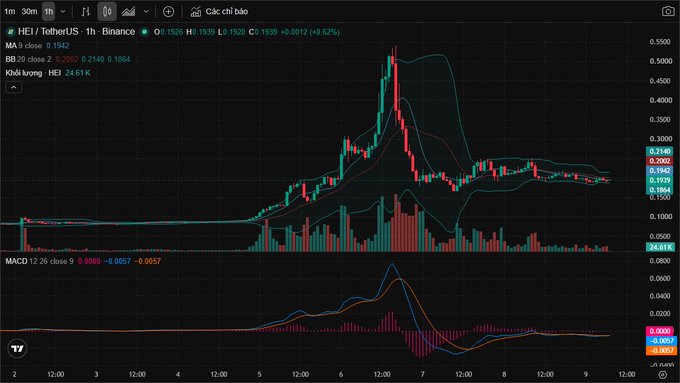
Task: Click the blue -0.0057 MACD line label
Action: (661, 341)
